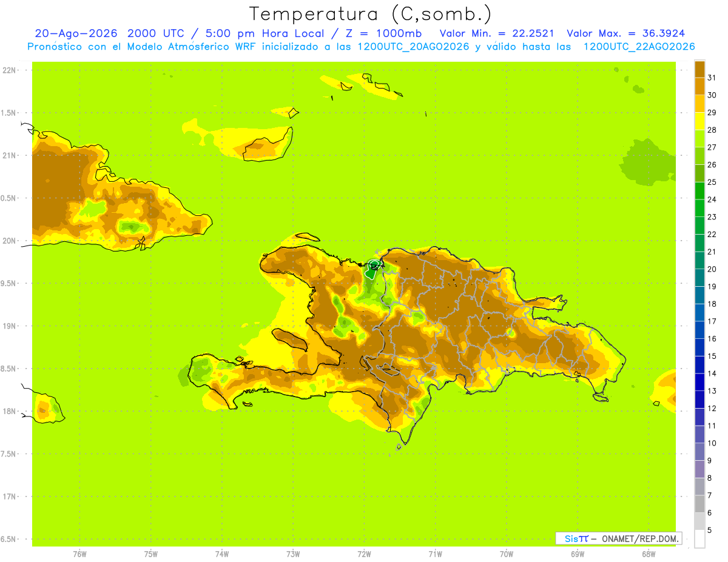Viewport: 728px width, 562px height.
Task: Click the legend value "26"
Action: (x=712, y=164)
